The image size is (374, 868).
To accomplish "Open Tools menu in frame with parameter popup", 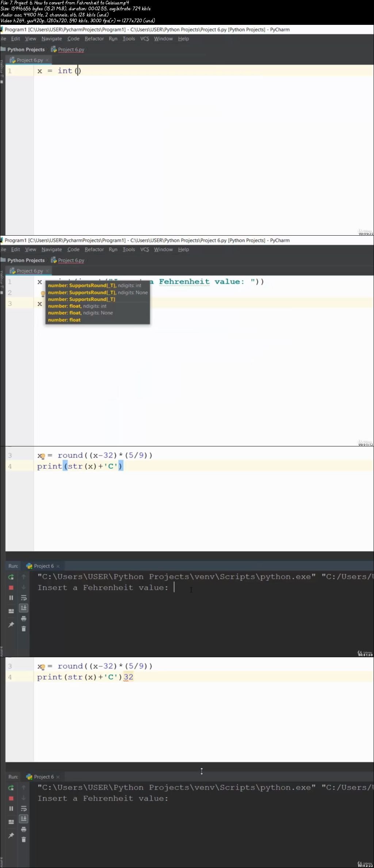I will pyautogui.click(x=129, y=250).
